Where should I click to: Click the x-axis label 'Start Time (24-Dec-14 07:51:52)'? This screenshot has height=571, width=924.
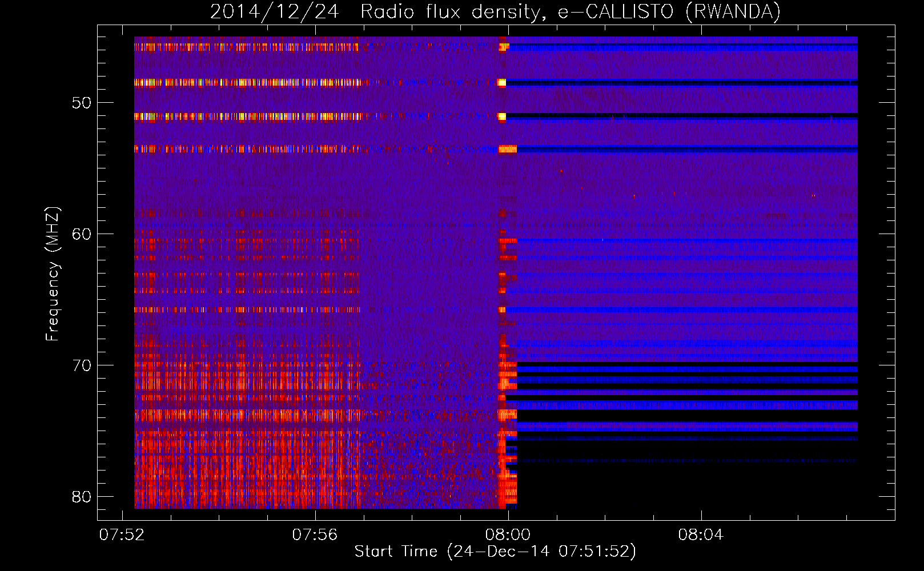[x=495, y=552]
